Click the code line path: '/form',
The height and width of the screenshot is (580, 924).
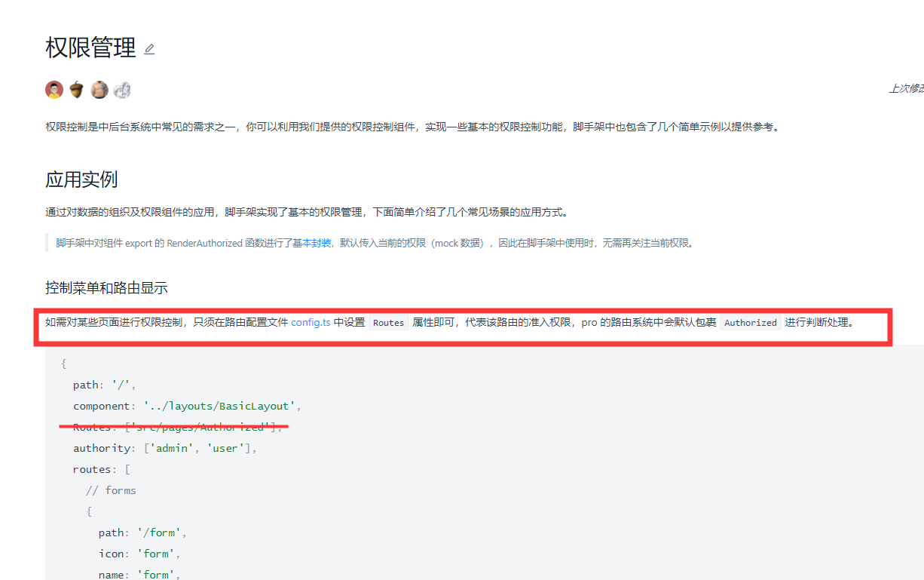[x=142, y=532]
